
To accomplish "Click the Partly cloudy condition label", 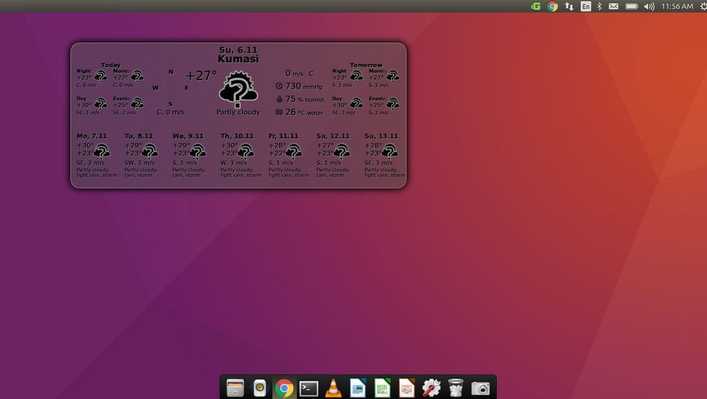I will click(238, 112).
